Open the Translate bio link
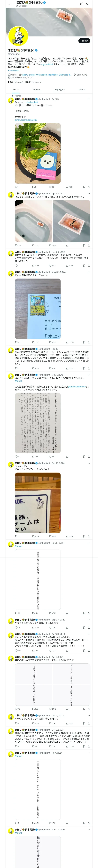The height and width of the screenshot is (868, 98). (x=14, y=70)
